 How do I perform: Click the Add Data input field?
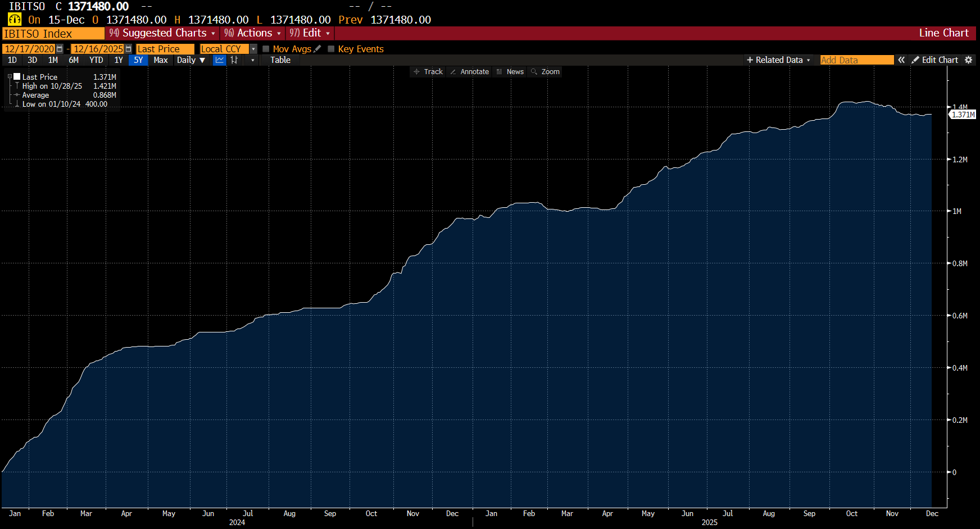[857, 60]
